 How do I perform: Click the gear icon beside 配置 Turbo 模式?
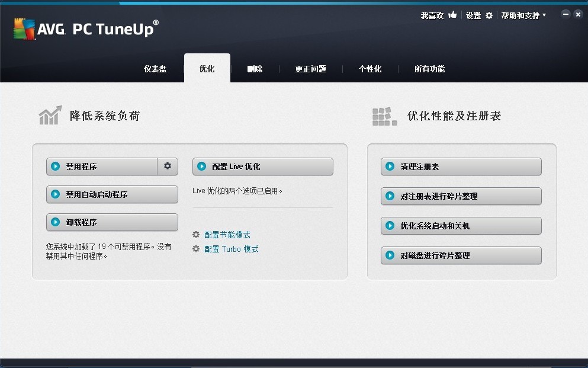tap(196, 249)
